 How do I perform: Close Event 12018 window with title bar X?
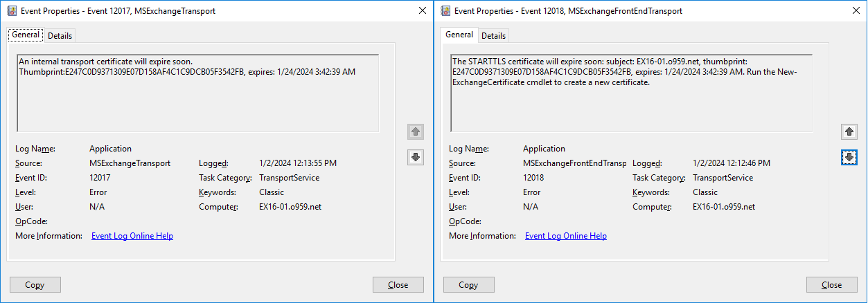click(857, 10)
